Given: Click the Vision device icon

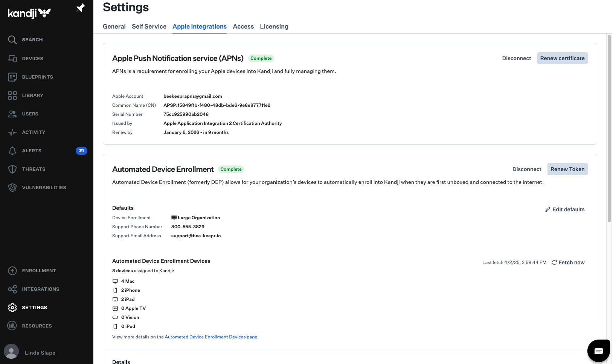Looking at the screenshot, I should coord(115,317).
